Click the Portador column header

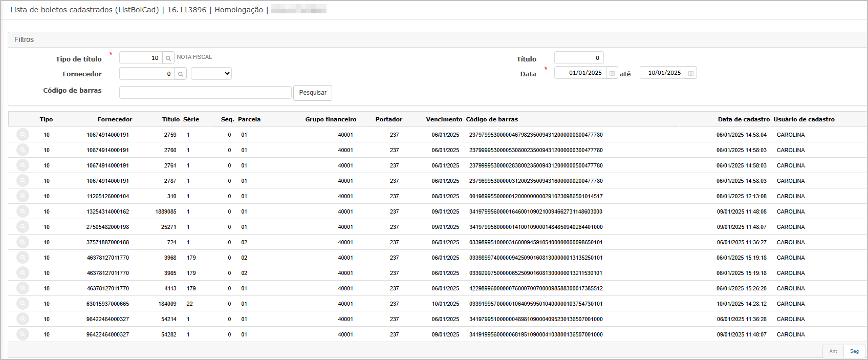pos(389,119)
